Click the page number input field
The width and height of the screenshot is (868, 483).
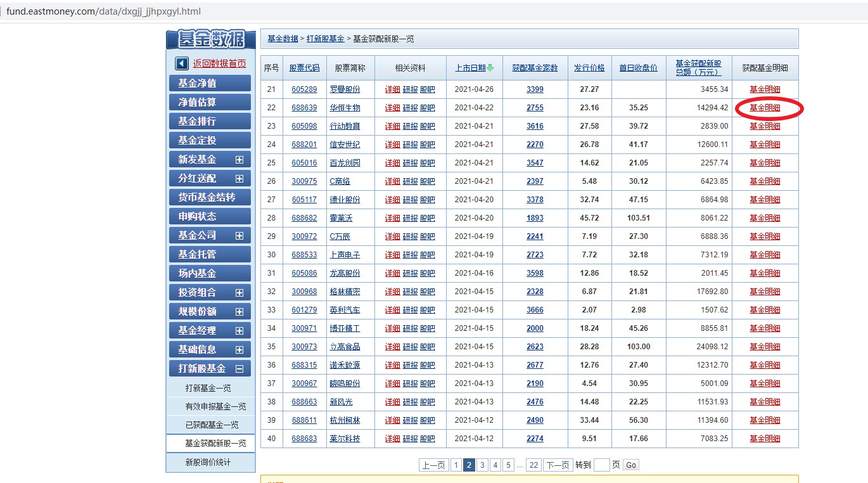[601, 465]
